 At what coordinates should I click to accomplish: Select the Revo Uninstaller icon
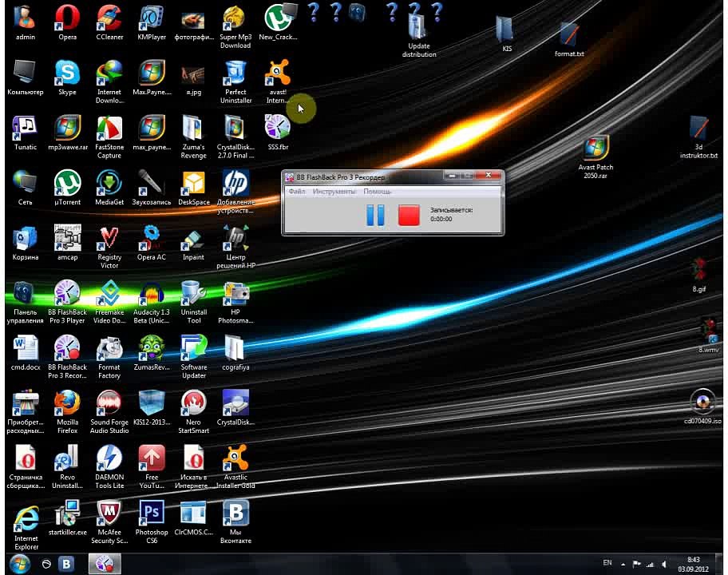click(67, 466)
